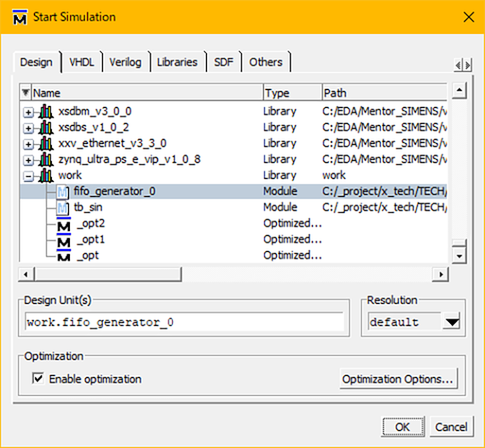Click the sort triangle icon beside Name
485x448 pixels.
tap(26, 93)
